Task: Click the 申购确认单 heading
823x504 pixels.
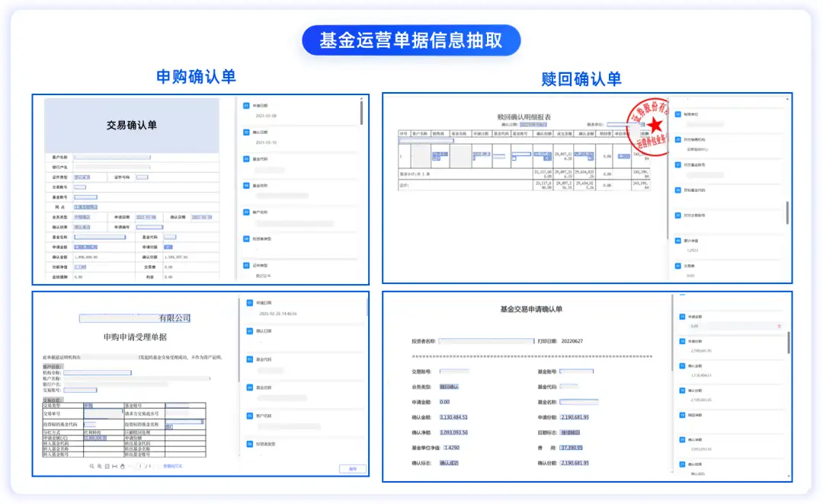Action: click(197, 77)
